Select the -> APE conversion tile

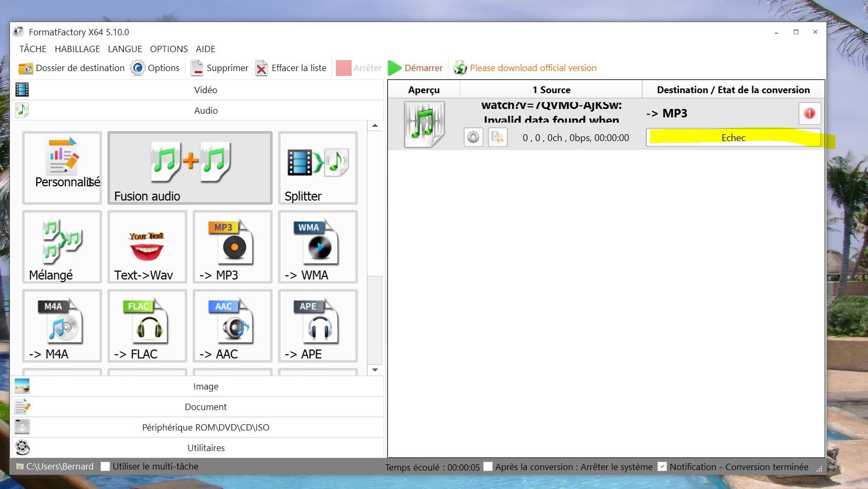318,326
